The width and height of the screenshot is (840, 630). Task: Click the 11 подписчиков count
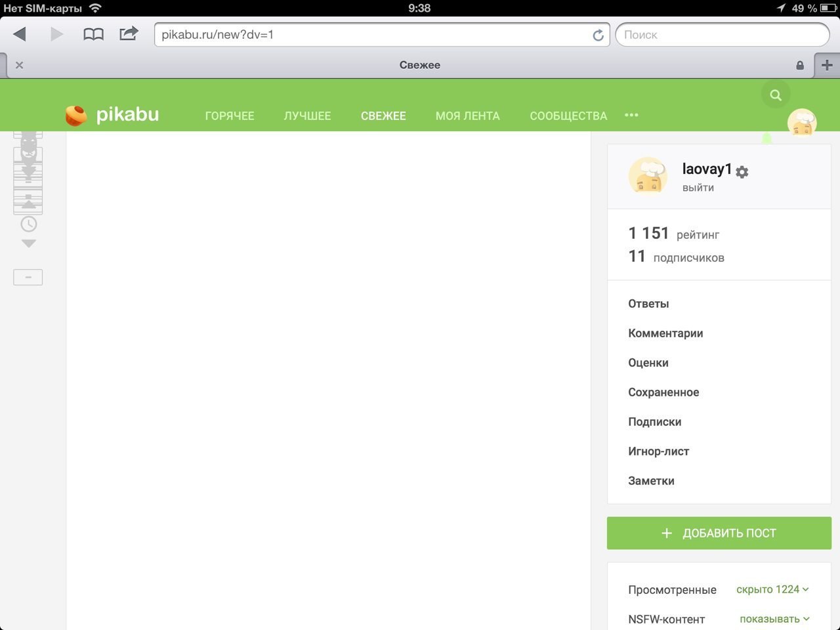coord(677,257)
